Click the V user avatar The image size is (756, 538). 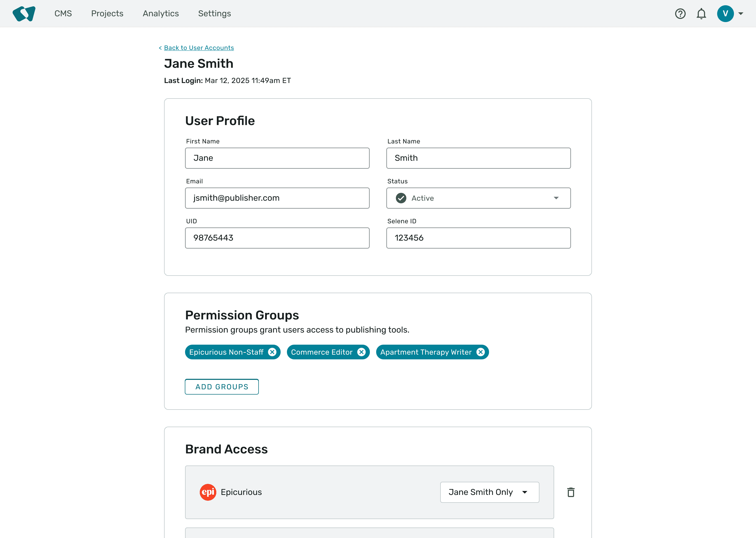click(x=725, y=14)
